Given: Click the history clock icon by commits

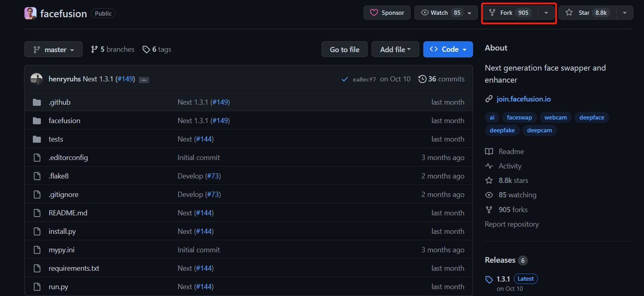Looking at the screenshot, I should [422, 79].
